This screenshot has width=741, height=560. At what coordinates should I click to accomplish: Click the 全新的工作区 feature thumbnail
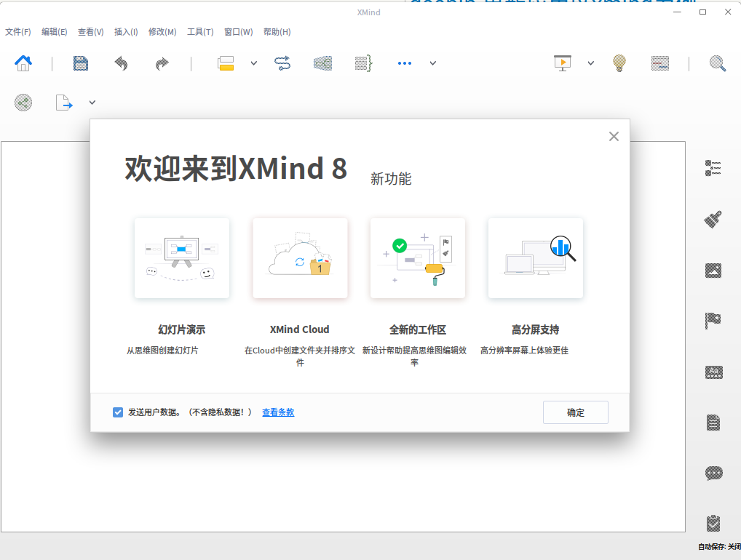click(418, 257)
